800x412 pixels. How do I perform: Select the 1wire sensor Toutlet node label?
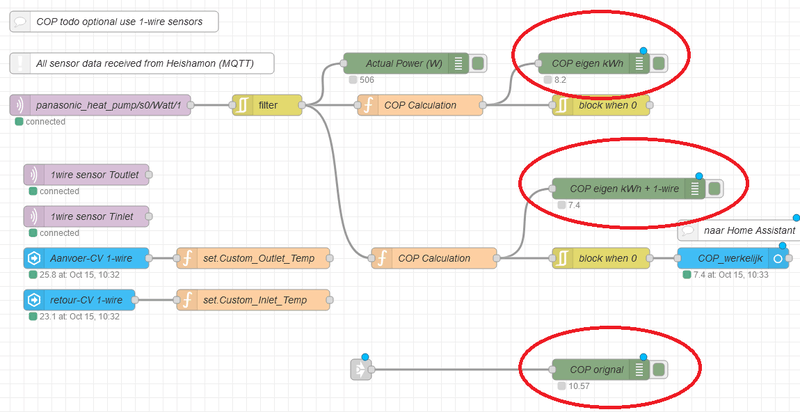point(94,175)
